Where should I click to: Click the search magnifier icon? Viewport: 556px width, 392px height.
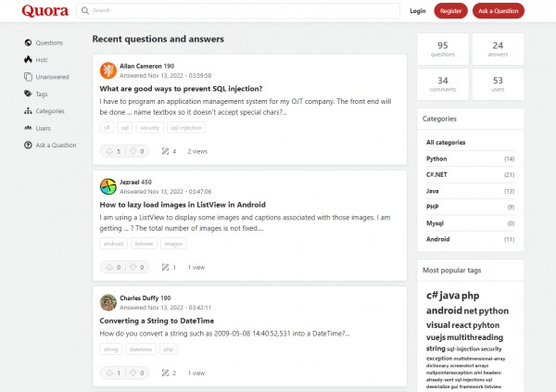pos(86,11)
